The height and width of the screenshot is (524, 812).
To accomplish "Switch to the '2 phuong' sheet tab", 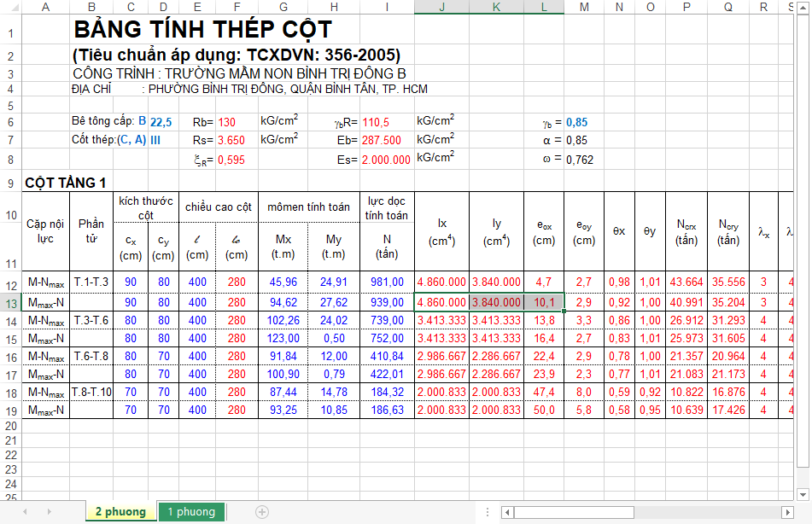I will point(120,511).
